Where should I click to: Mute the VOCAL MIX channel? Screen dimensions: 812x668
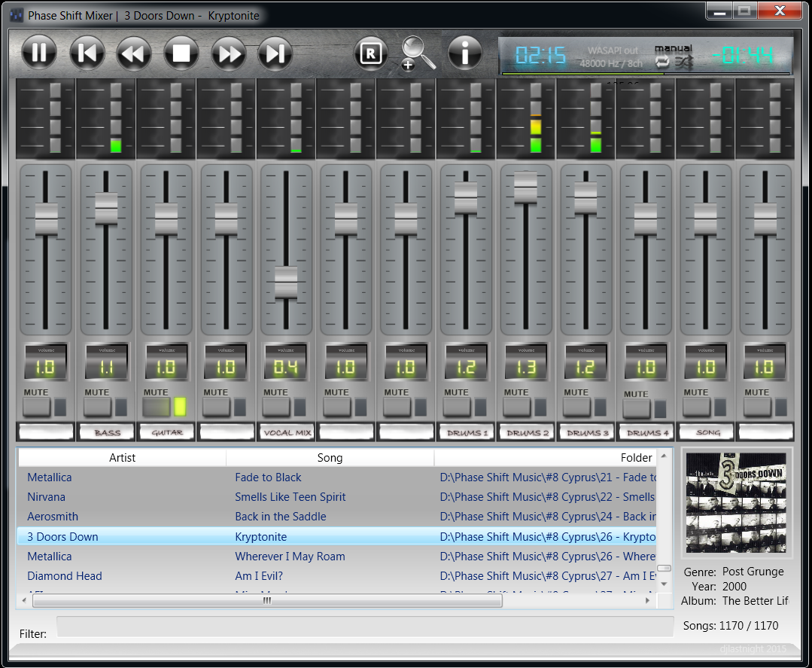point(276,407)
